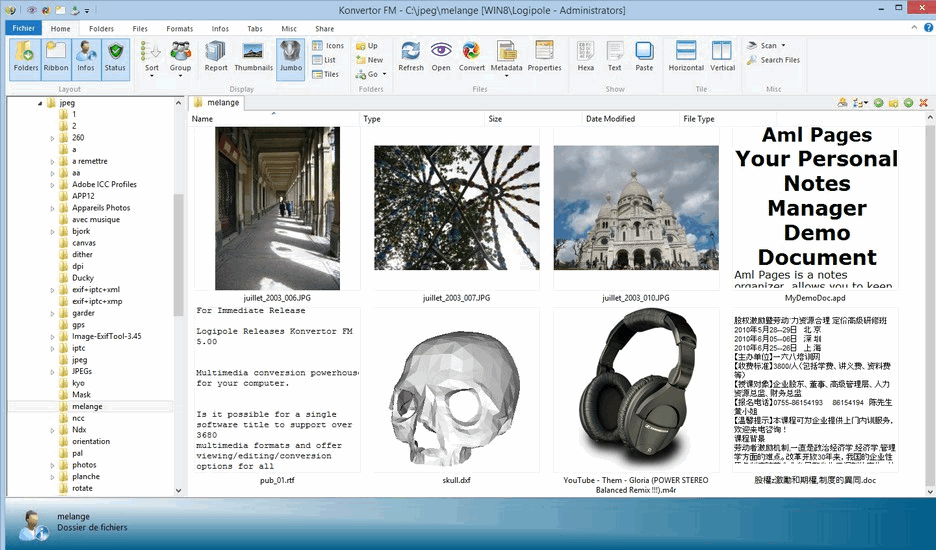
Task: Select the Ducky folder in tree
Action: (x=82, y=278)
